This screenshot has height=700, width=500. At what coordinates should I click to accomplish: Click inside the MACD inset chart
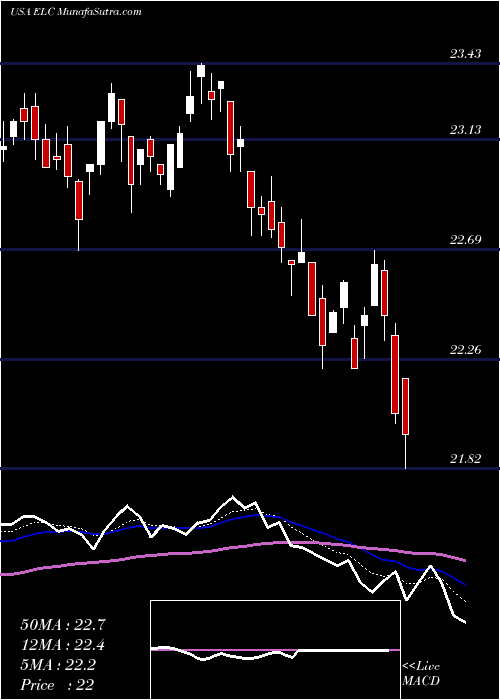tap(275, 650)
